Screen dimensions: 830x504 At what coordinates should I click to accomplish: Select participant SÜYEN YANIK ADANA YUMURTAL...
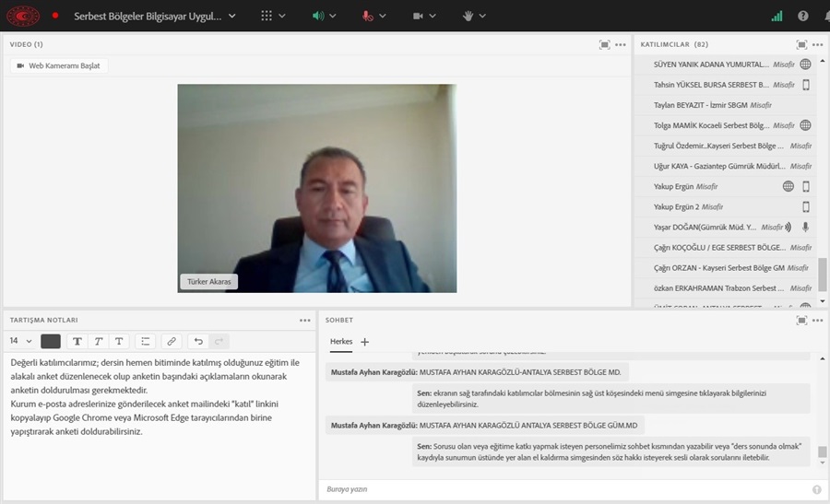[725, 64]
